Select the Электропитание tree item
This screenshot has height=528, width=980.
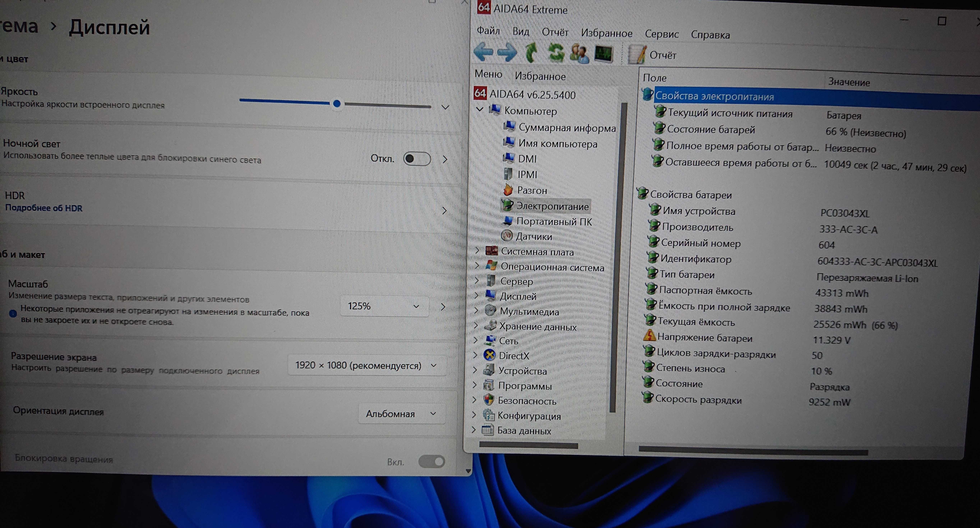tap(546, 206)
